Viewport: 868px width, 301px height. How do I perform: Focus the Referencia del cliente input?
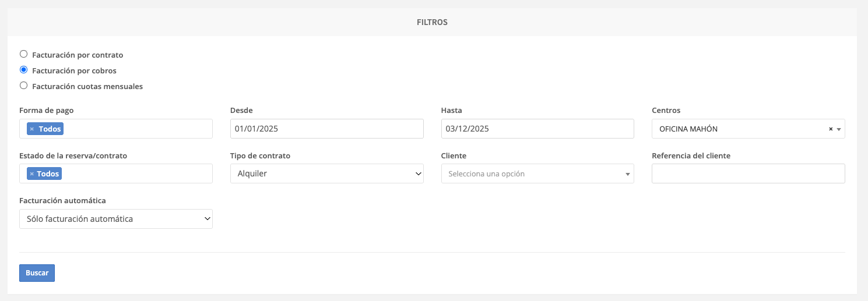[748, 173]
